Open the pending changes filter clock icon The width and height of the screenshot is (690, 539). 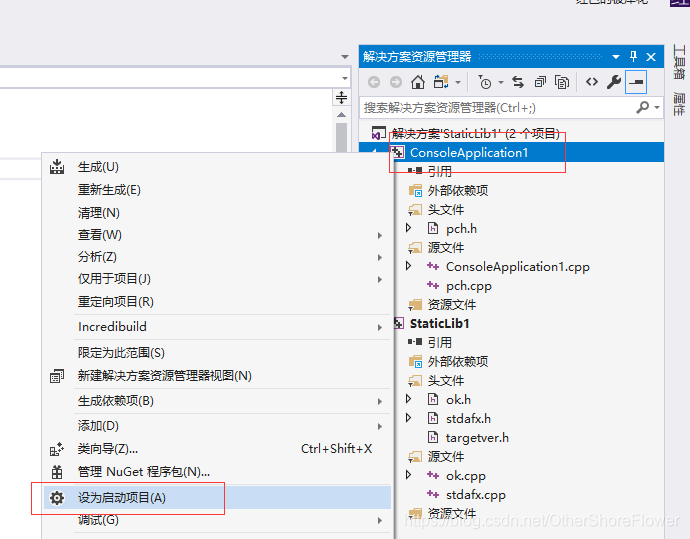pyautogui.click(x=484, y=82)
